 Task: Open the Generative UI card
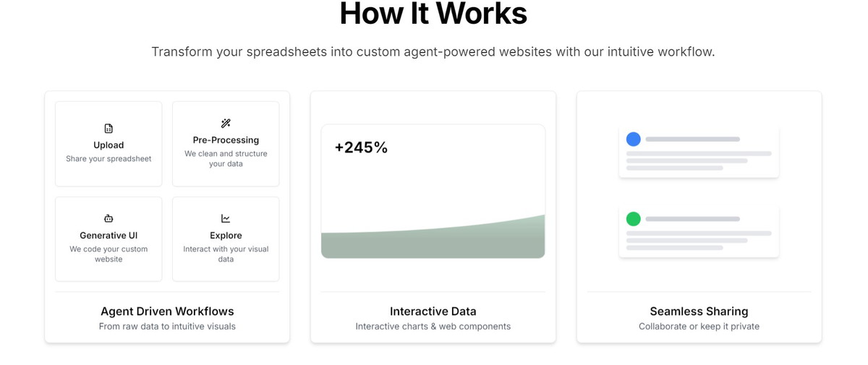pyautogui.click(x=109, y=239)
